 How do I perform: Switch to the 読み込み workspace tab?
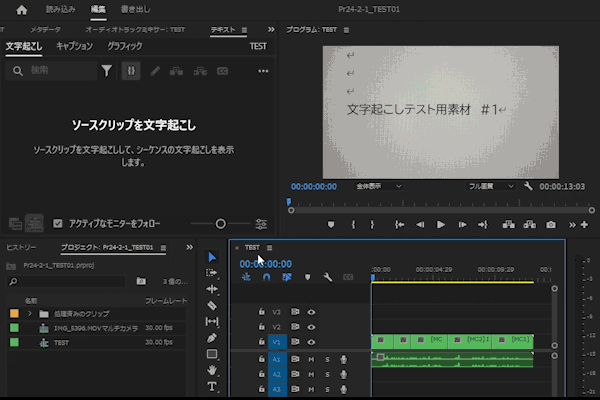pyautogui.click(x=60, y=9)
